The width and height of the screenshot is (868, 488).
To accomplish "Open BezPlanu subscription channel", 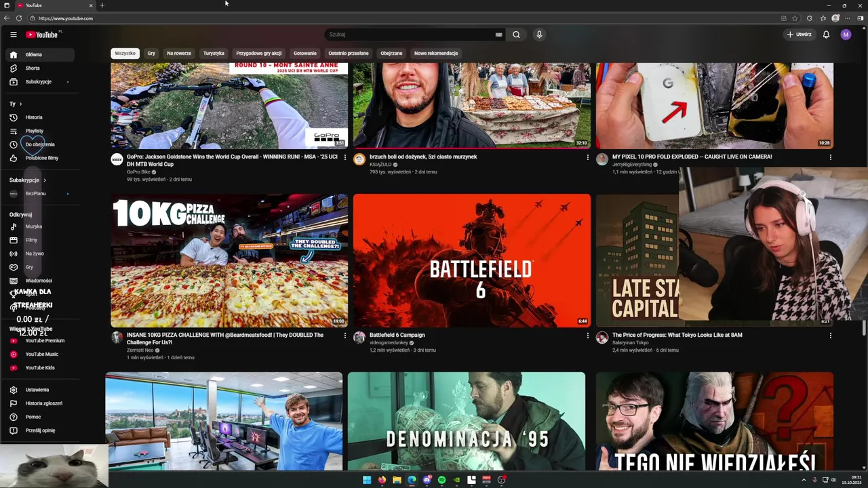I will point(40,194).
